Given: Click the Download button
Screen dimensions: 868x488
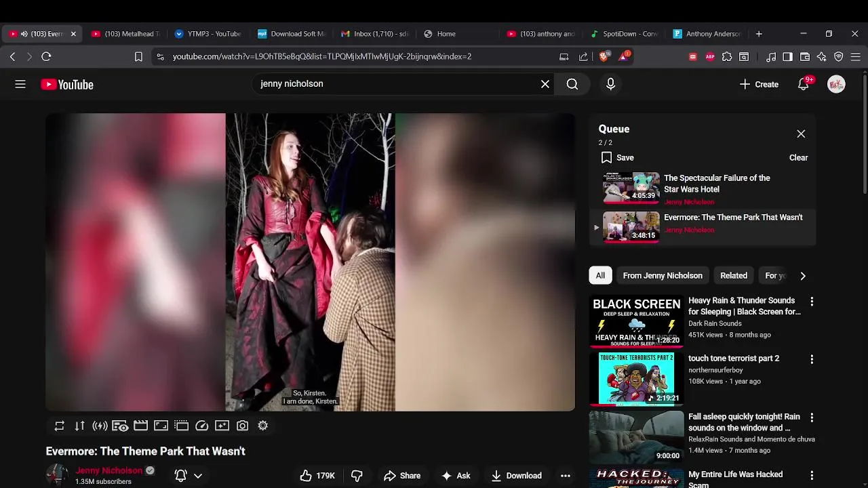Looking at the screenshot, I should 517,476.
